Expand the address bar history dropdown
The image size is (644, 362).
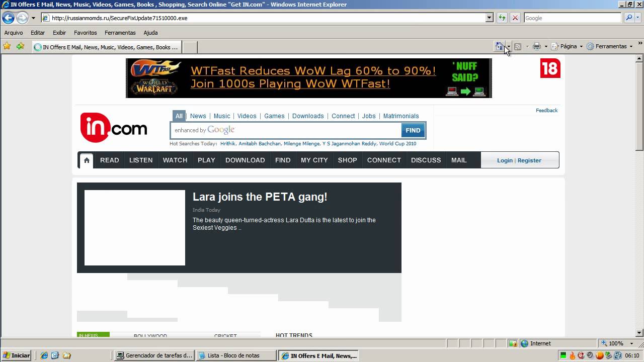coord(490,18)
